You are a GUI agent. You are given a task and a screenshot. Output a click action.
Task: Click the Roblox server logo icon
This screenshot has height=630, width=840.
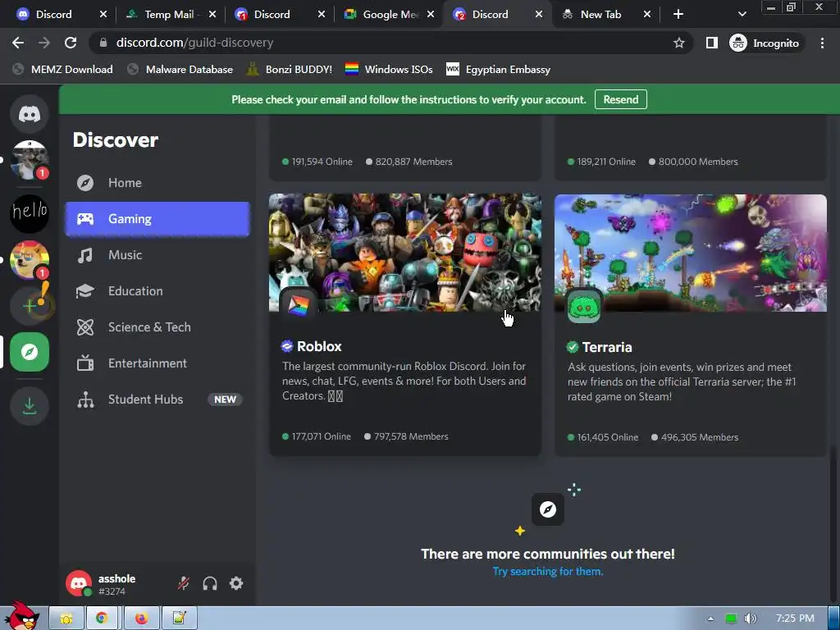coord(299,304)
